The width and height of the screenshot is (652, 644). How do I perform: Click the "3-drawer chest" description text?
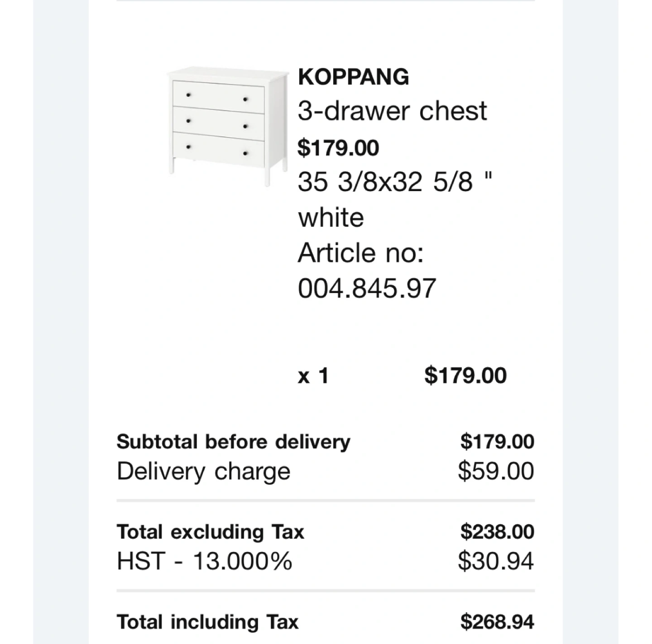(x=392, y=111)
